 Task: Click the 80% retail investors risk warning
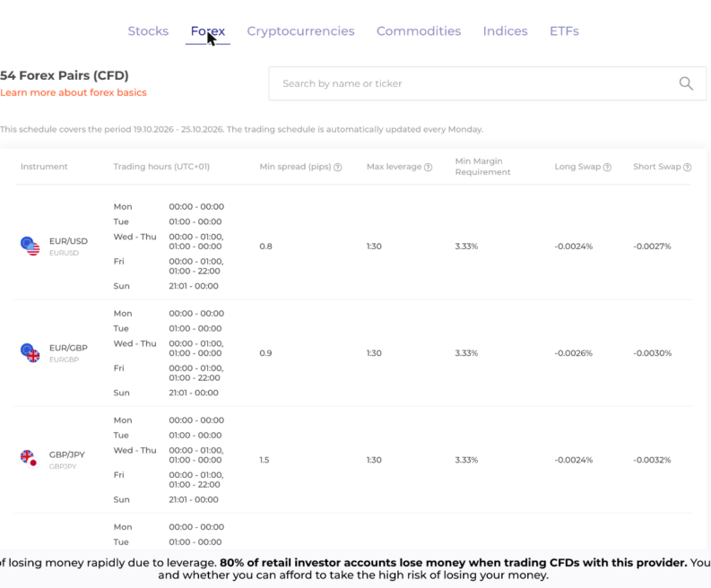pyautogui.click(x=454, y=563)
